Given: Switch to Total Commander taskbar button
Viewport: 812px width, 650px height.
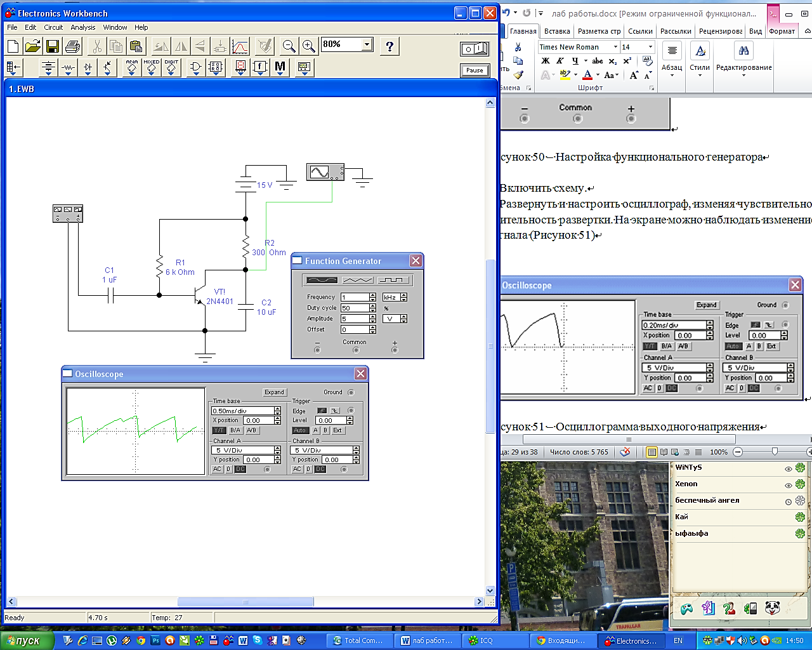Looking at the screenshot, I should (x=360, y=640).
